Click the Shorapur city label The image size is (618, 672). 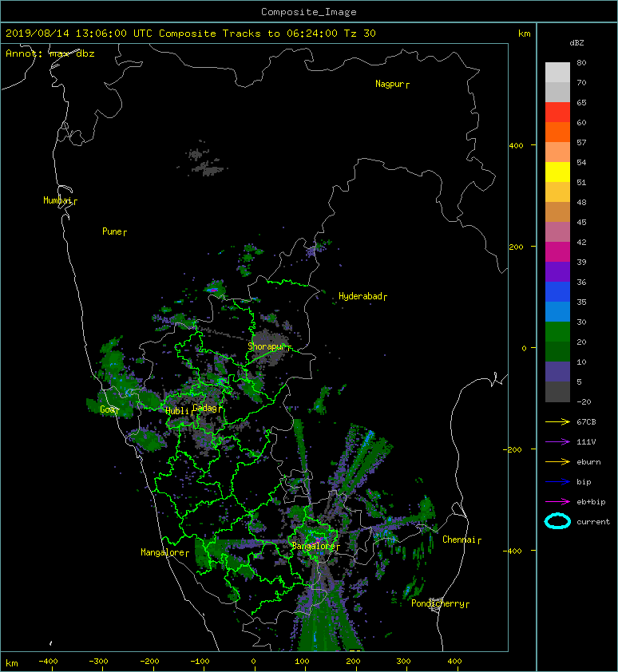(x=269, y=346)
